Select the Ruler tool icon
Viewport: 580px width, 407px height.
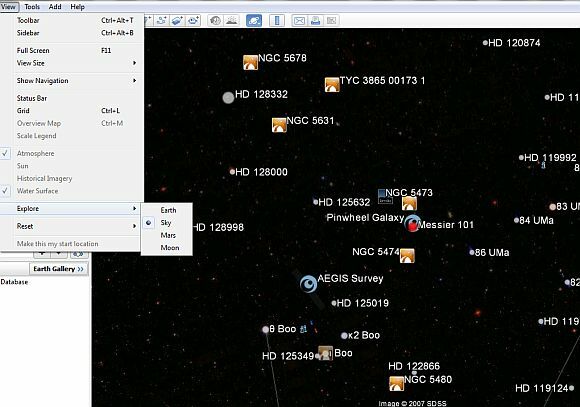pyautogui.click(x=277, y=20)
